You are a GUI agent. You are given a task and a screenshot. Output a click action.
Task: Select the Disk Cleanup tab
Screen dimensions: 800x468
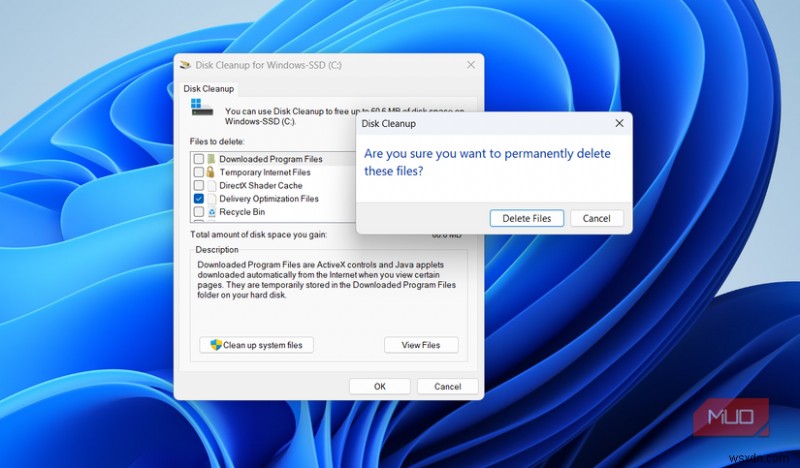coord(208,89)
